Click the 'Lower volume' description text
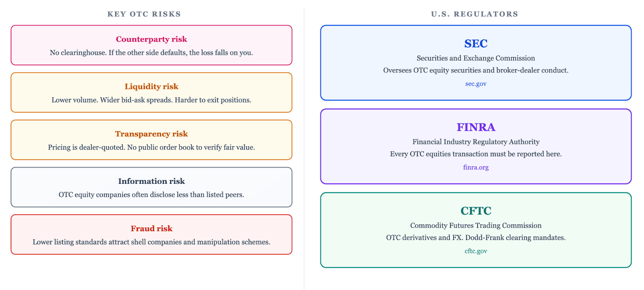644x290 pixels. point(151,100)
